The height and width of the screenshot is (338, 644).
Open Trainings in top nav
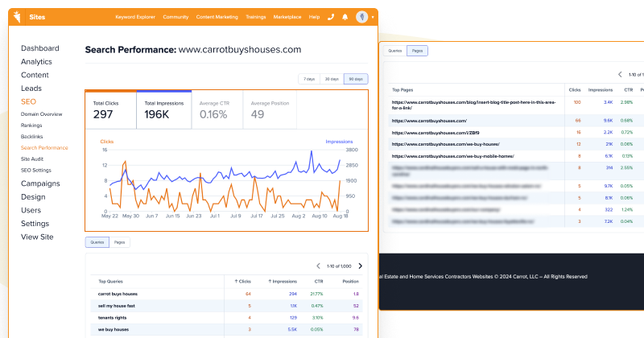pyautogui.click(x=255, y=17)
